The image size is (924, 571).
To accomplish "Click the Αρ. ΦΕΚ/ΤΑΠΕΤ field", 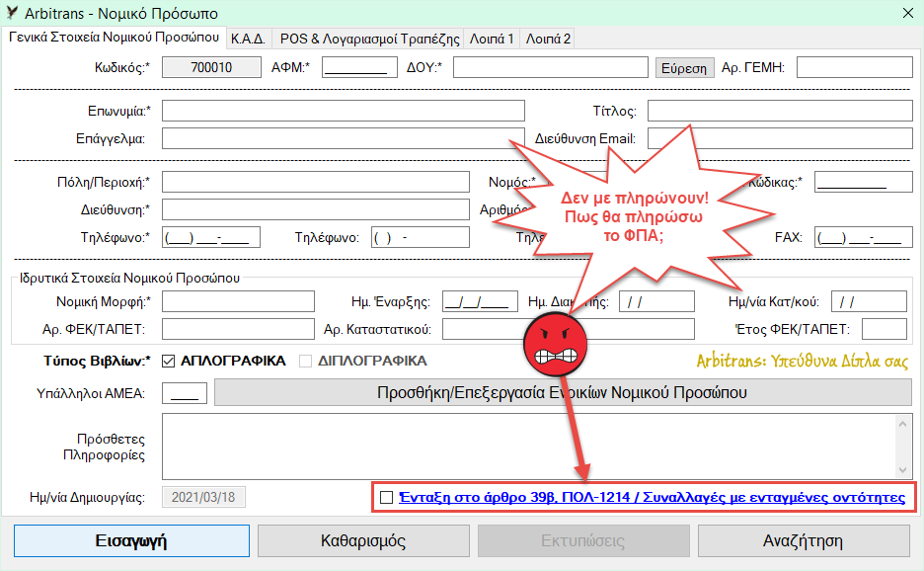I will pyautogui.click(x=238, y=329).
